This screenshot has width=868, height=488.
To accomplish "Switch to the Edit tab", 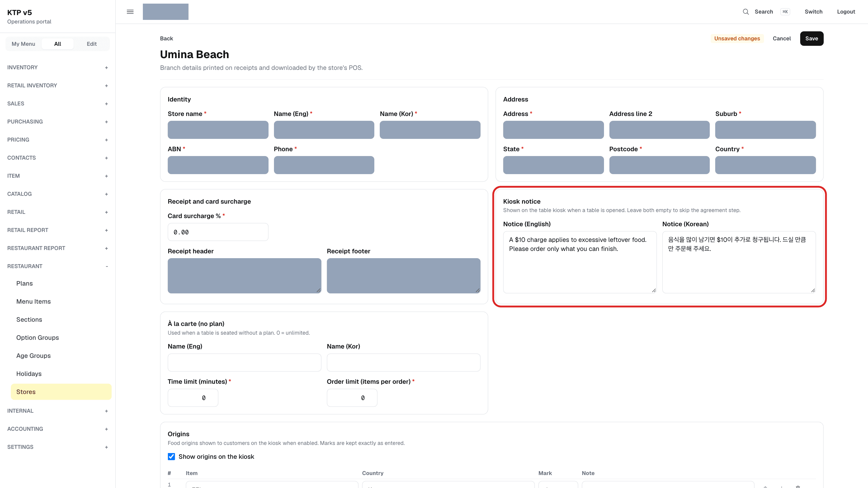I will [x=92, y=44].
